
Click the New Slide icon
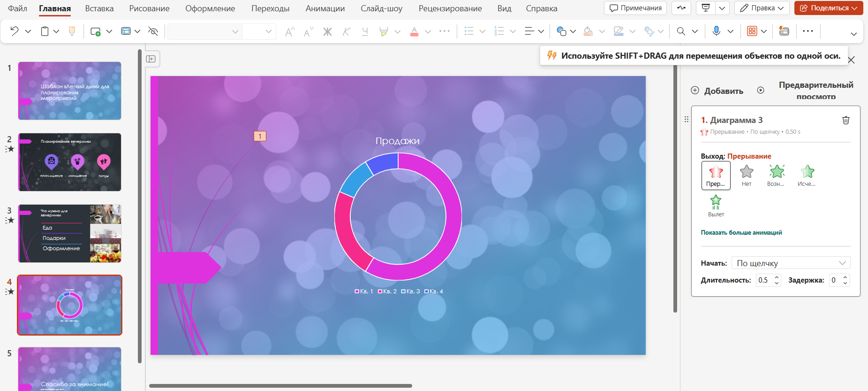(95, 31)
